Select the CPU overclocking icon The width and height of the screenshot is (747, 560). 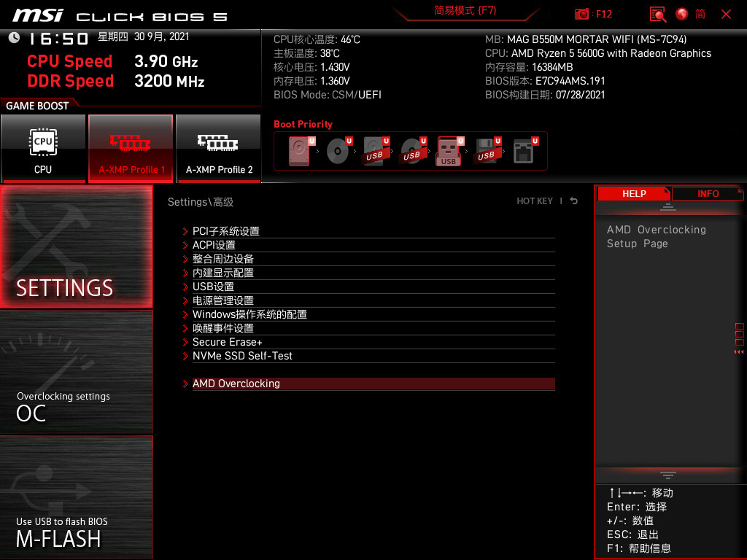tap(43, 148)
